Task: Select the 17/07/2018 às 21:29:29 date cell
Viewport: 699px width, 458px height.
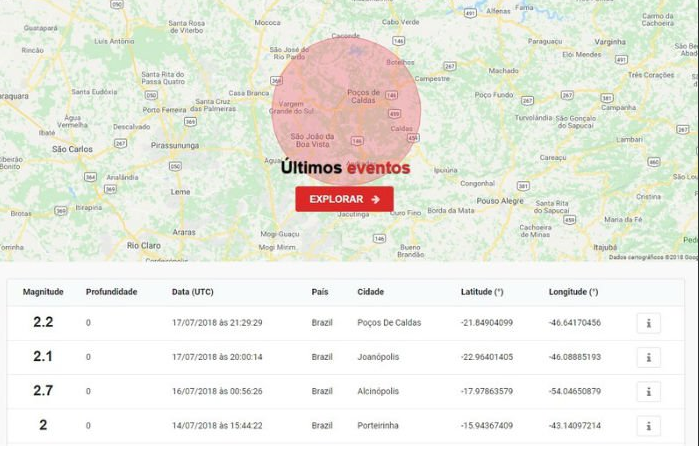Action: (x=217, y=323)
